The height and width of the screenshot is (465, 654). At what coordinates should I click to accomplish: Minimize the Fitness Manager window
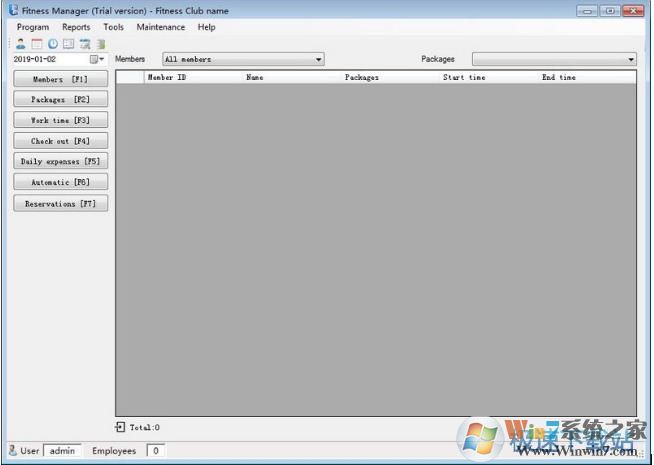587,11
